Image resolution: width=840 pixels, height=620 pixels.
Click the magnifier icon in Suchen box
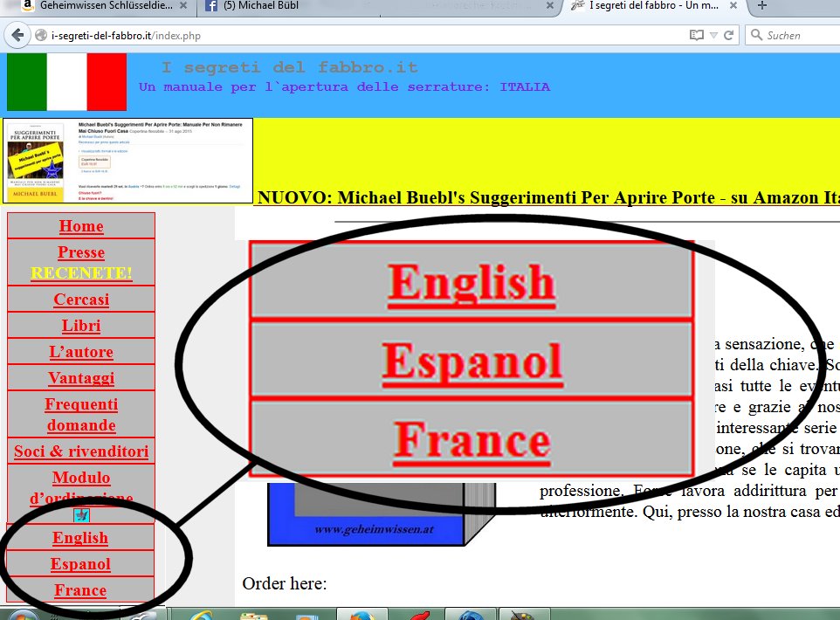(x=756, y=35)
